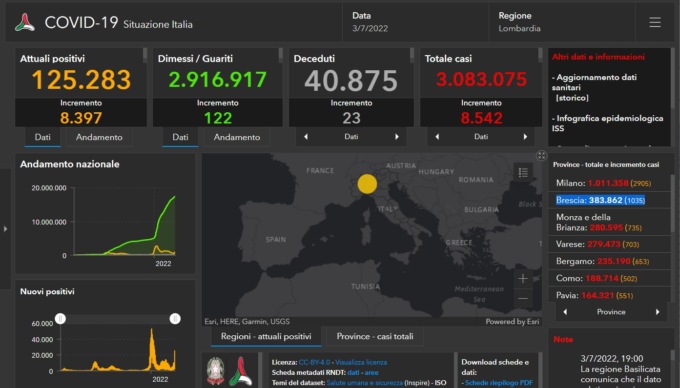Open Salute umana e sicurezza dataset theme link

pyautogui.click(x=364, y=383)
